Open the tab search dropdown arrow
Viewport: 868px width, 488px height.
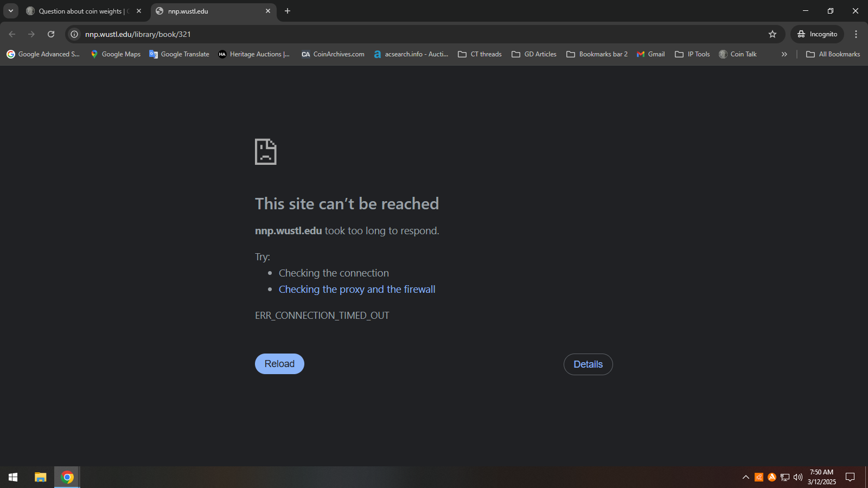click(x=11, y=11)
